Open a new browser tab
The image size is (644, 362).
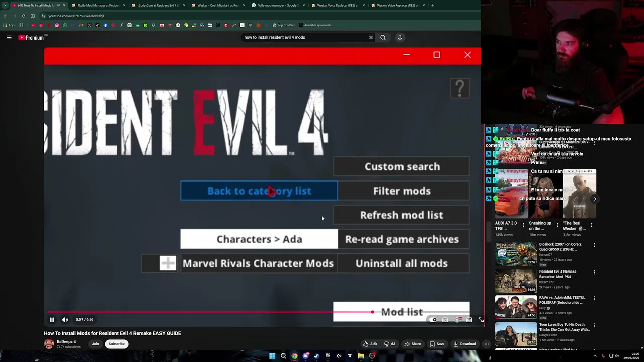pyautogui.click(x=432, y=5)
